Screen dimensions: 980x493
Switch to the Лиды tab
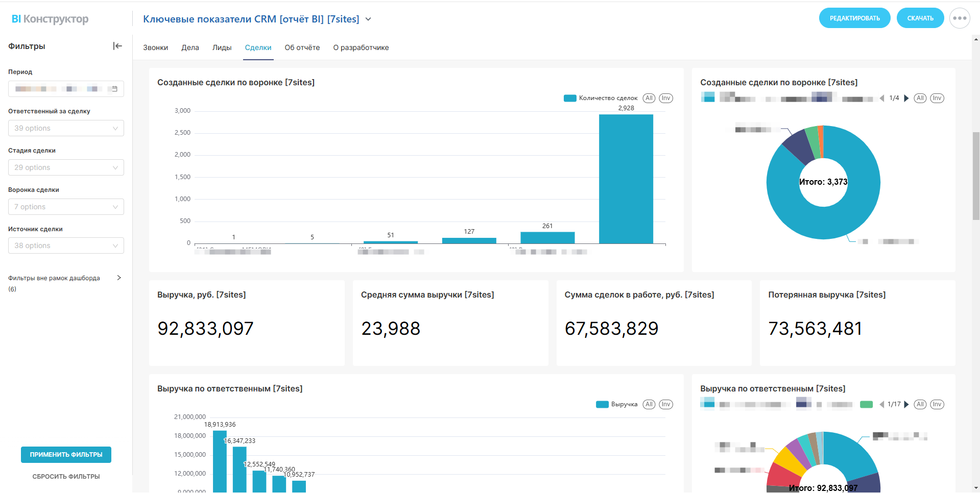pyautogui.click(x=222, y=47)
